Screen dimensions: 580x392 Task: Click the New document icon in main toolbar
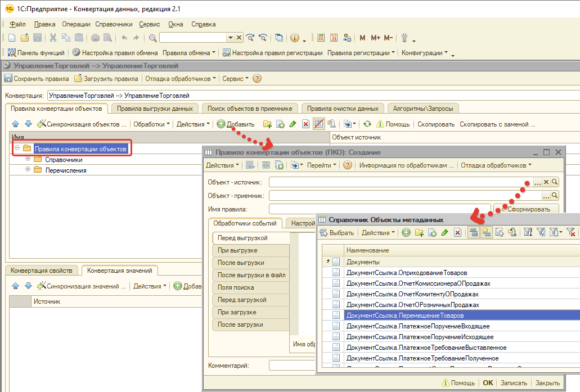pyautogui.click(x=12, y=38)
